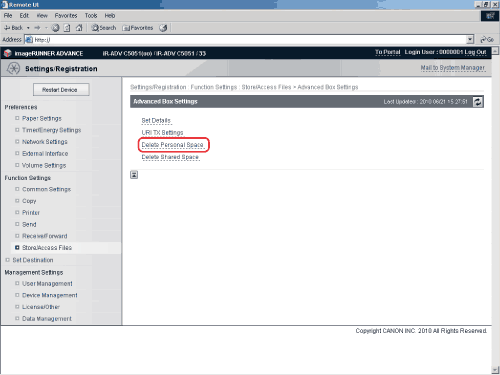
Task: Open the Delete Personal Space link
Action: 172,145
